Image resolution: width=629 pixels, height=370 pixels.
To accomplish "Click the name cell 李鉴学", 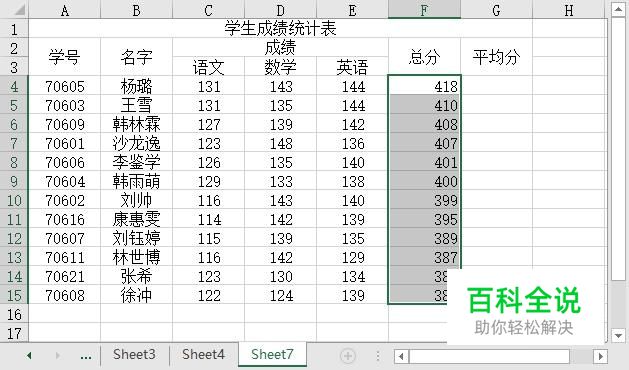I will [x=136, y=162].
